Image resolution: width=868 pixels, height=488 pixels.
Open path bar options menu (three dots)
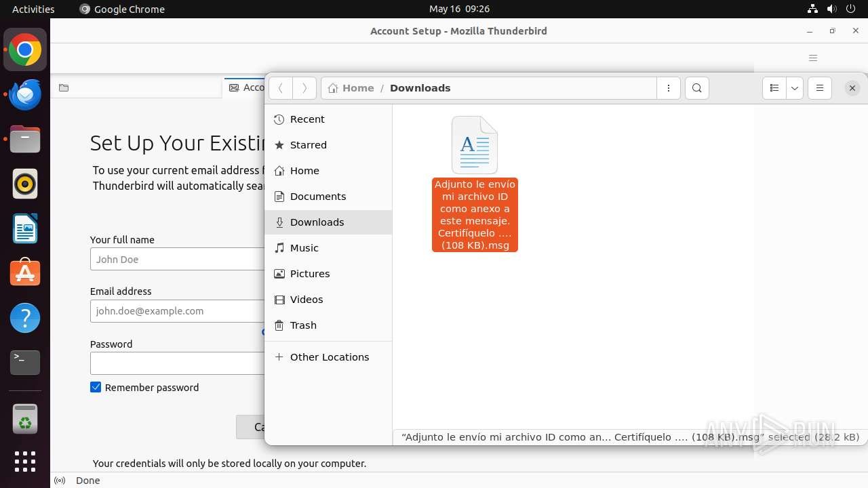[669, 88]
